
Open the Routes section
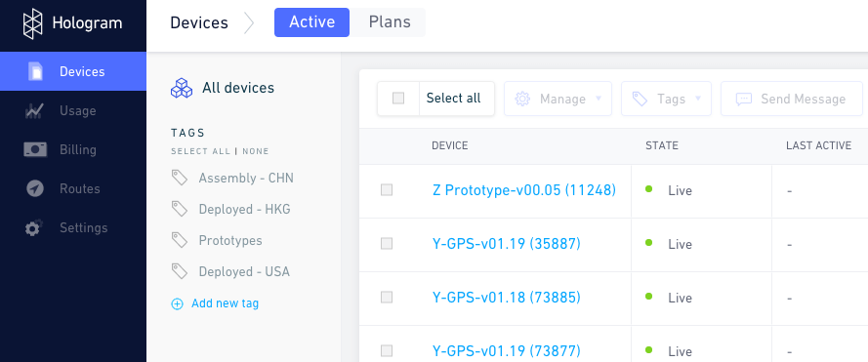point(73,188)
